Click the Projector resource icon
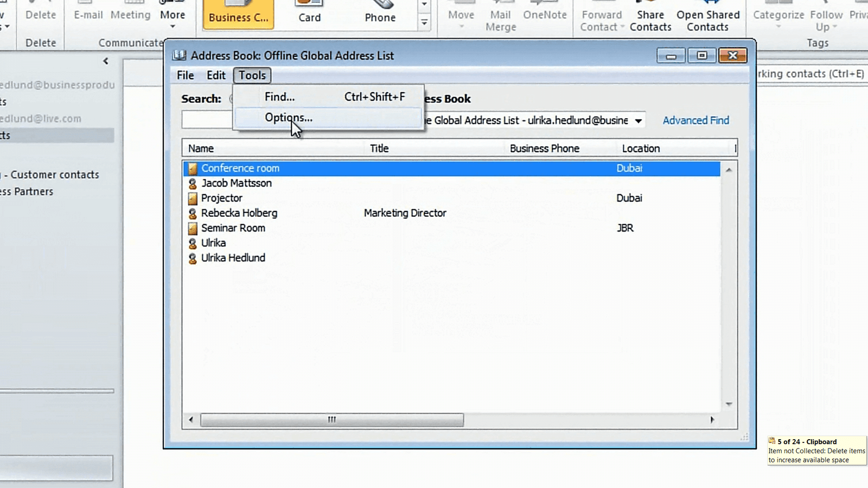Screen dimensions: 868x488 tap(193, 198)
